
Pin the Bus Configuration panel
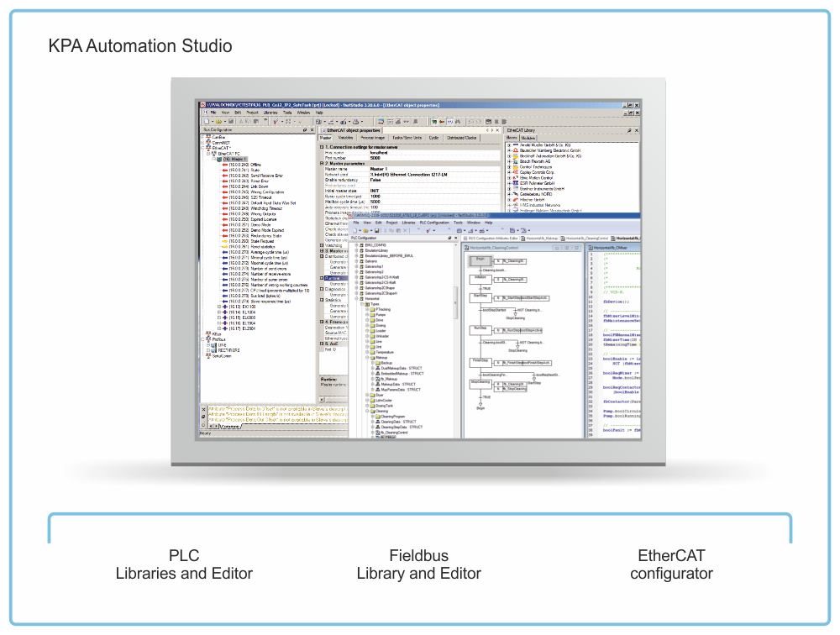(305, 130)
